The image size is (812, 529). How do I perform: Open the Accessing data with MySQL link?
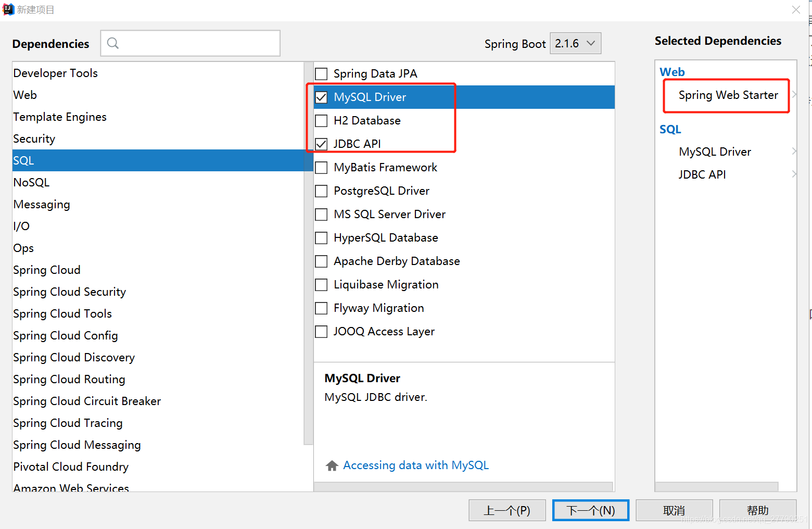pos(416,465)
